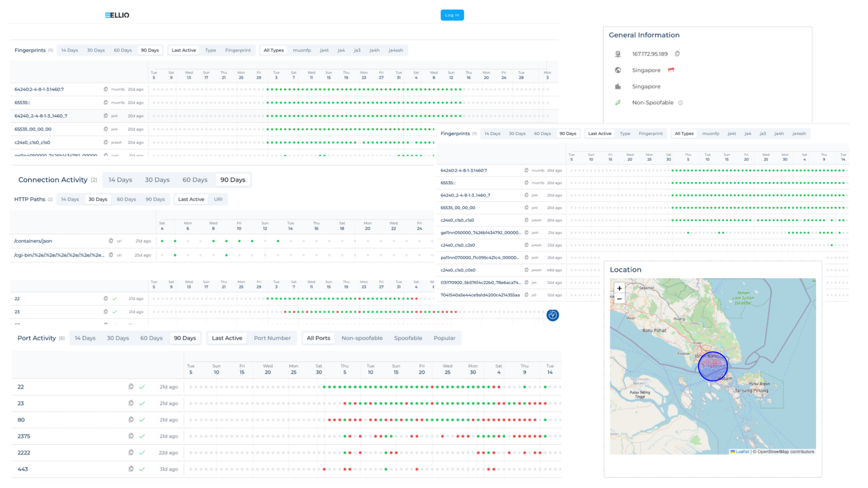Screen dimensions: 868x488
Task: Set HTTP Paths range to 60 Days
Action: point(126,200)
